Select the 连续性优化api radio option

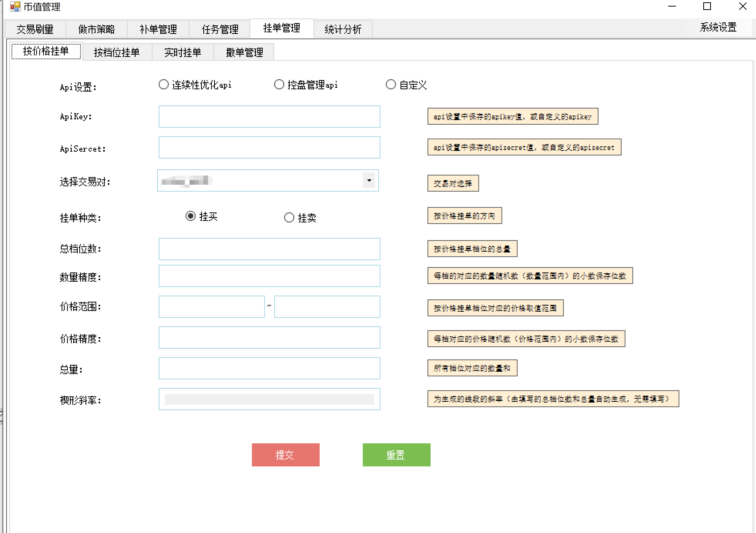coord(164,85)
